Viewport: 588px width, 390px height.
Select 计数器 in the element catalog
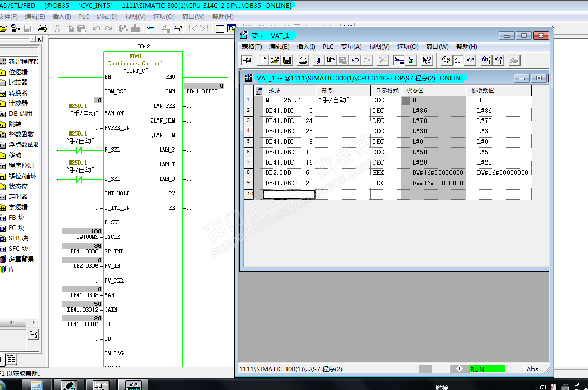click(x=18, y=103)
